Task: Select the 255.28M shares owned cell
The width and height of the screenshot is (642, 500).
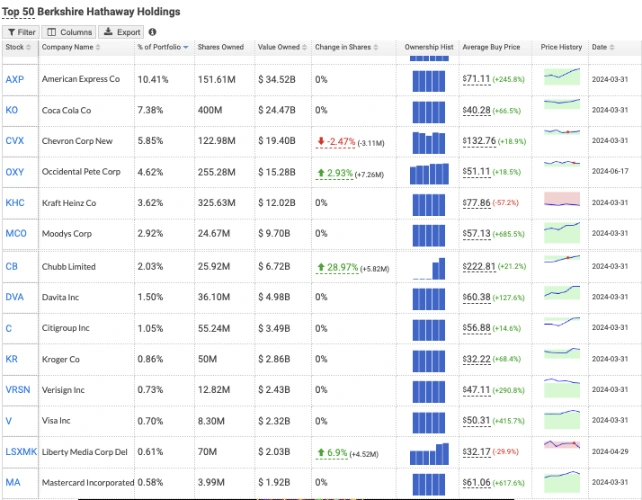Action: [x=217, y=172]
